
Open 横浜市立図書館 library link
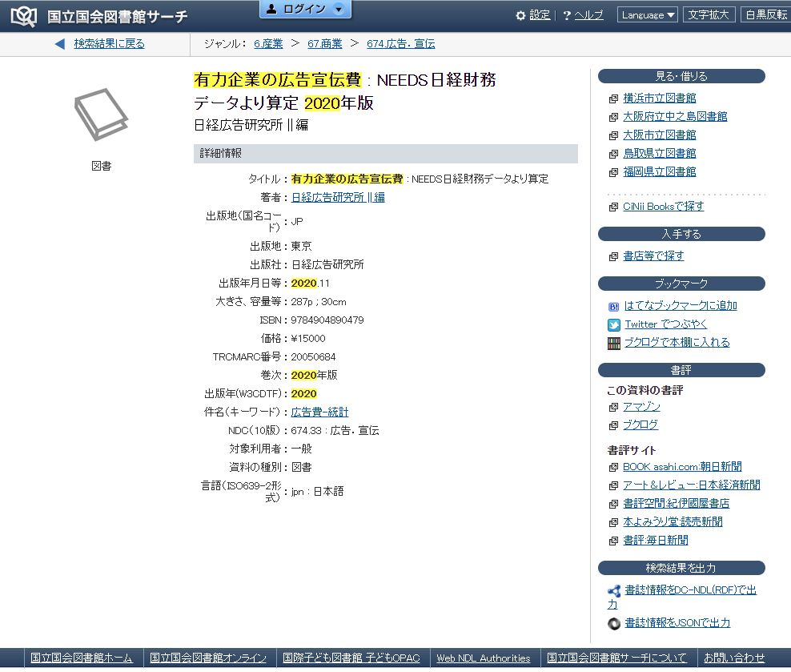coord(660,99)
